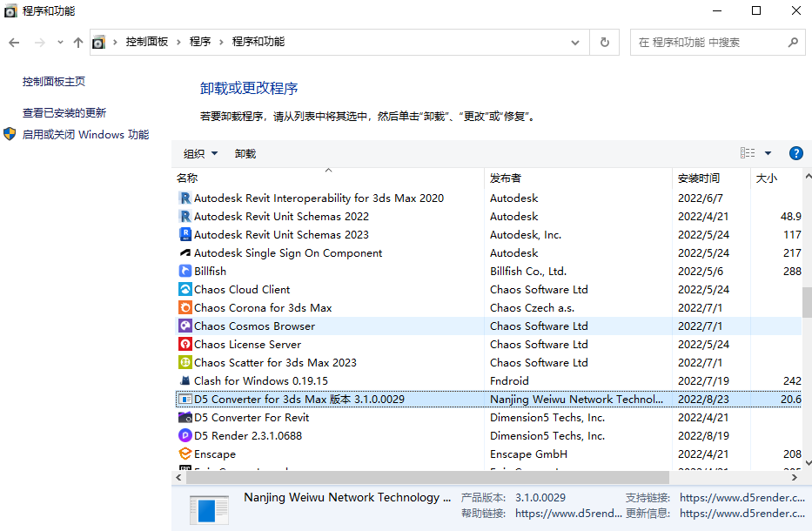Click publisher cell Fndroid
Screen dimensions: 812x531
point(509,380)
